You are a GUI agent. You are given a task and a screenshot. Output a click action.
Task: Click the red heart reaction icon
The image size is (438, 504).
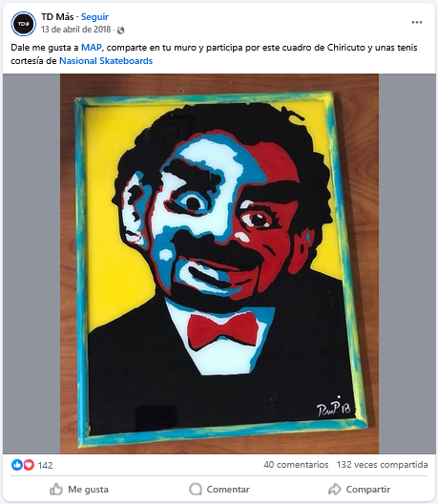pyautogui.click(x=29, y=465)
